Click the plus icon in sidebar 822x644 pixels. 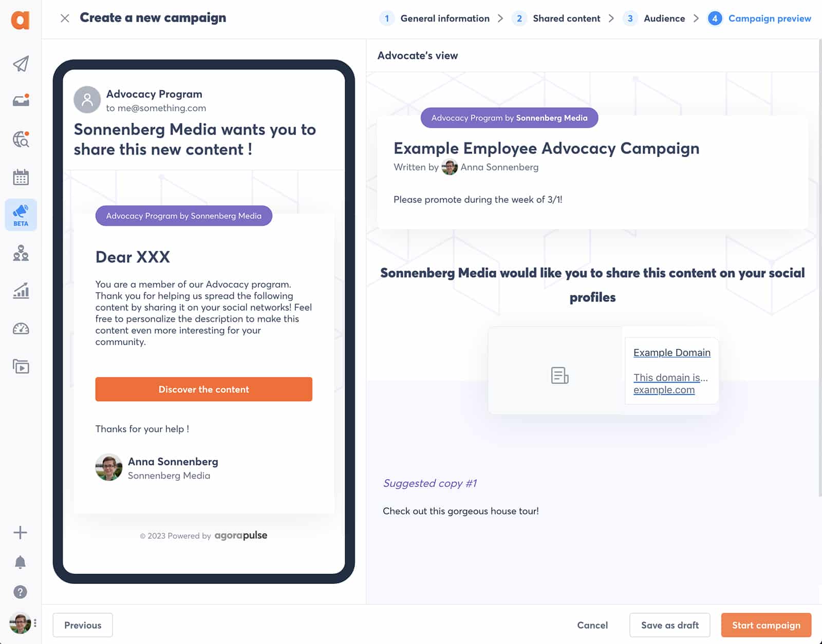coord(20,533)
